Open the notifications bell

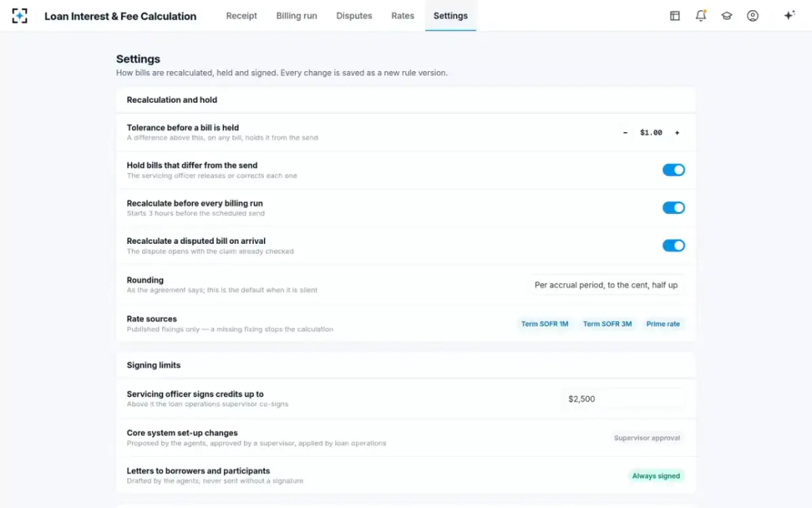pyautogui.click(x=701, y=16)
